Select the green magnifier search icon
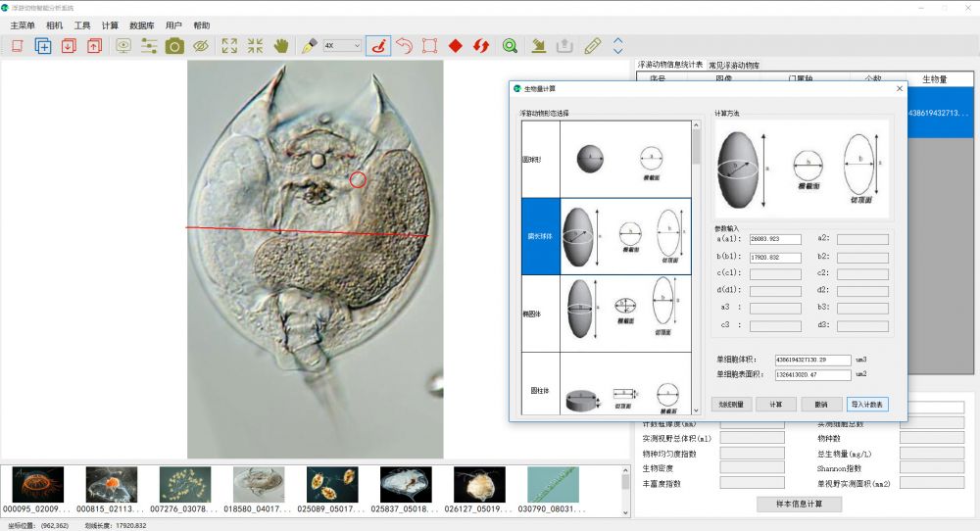 (510, 45)
